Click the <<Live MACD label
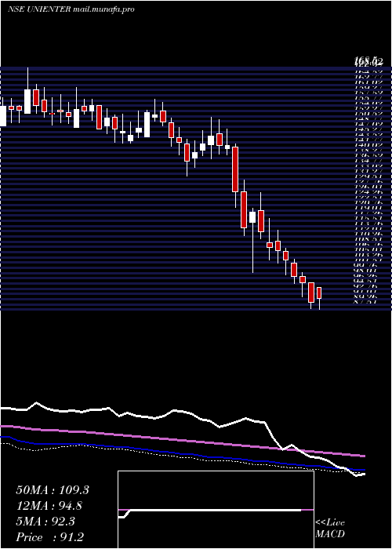 pyautogui.click(x=330, y=529)
